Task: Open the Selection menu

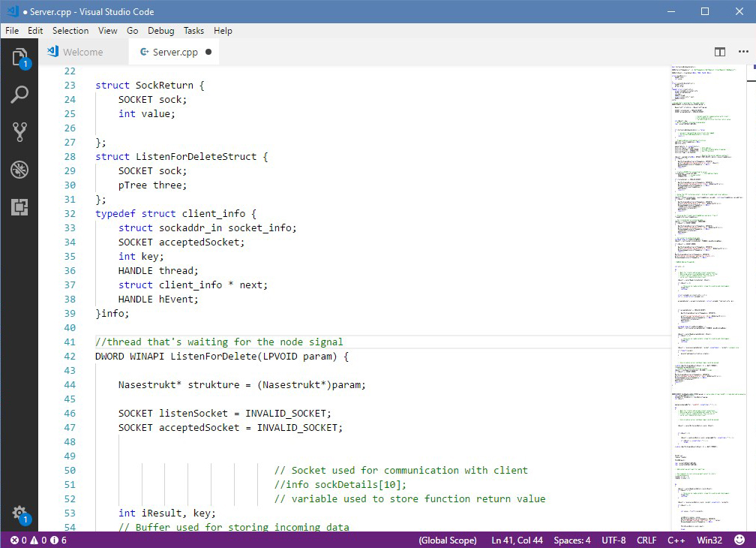Action: [70, 31]
